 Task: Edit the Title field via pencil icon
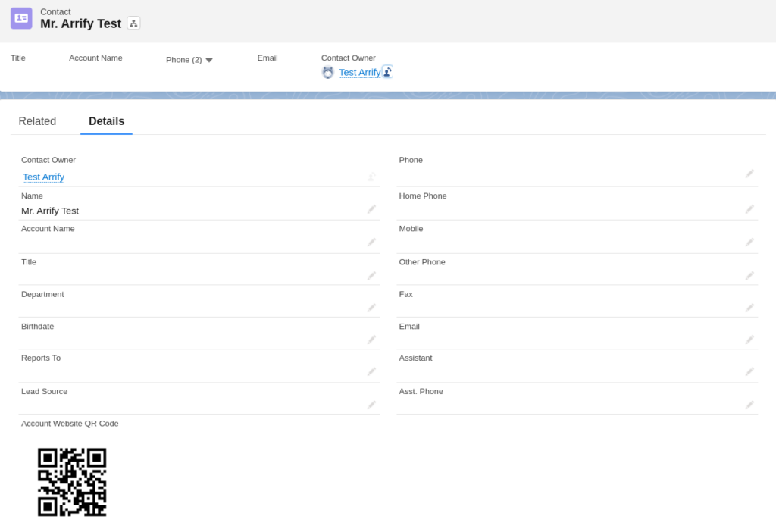[371, 276]
